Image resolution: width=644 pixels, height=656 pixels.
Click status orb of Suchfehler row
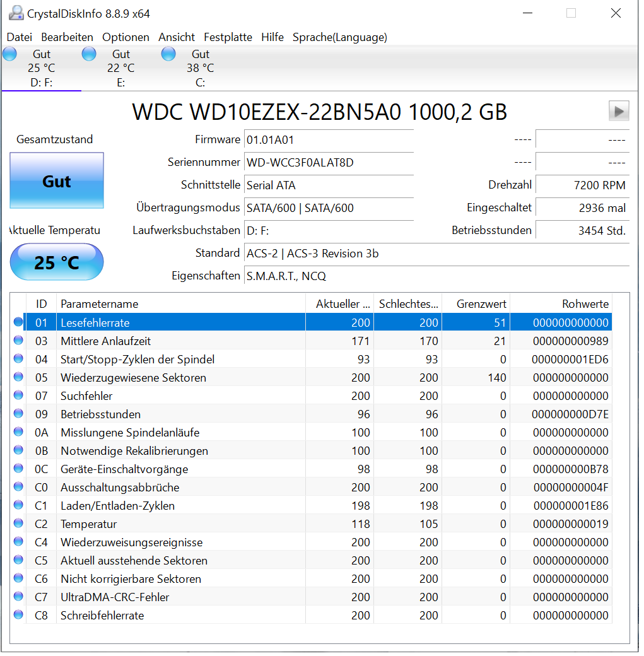click(18, 395)
